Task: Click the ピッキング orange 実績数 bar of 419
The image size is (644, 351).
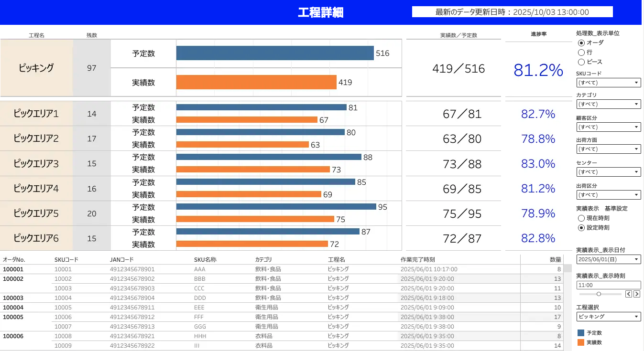Action: (x=256, y=82)
